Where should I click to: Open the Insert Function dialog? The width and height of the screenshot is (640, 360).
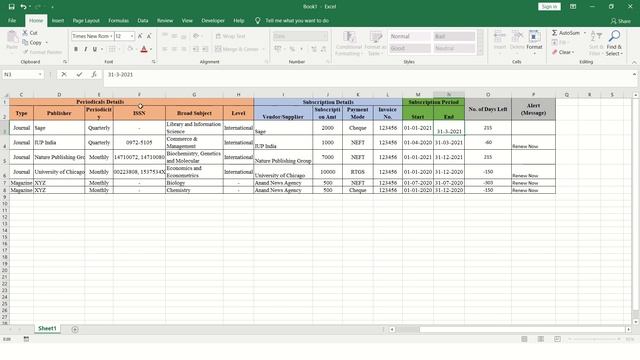94,74
